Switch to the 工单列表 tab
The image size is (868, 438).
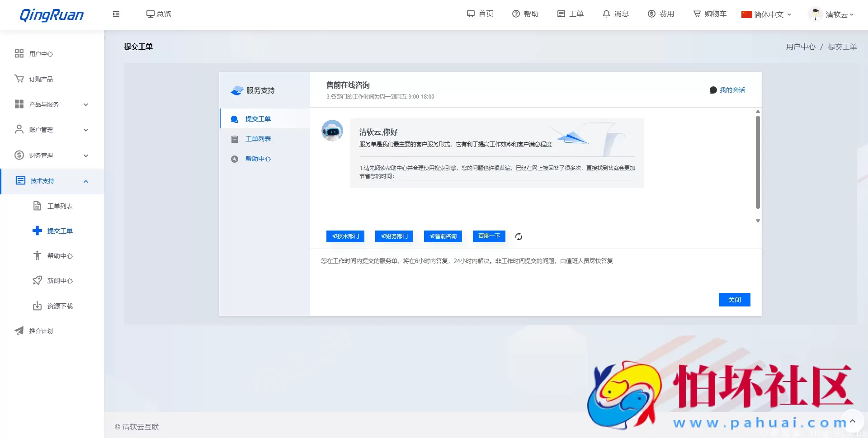(x=258, y=138)
